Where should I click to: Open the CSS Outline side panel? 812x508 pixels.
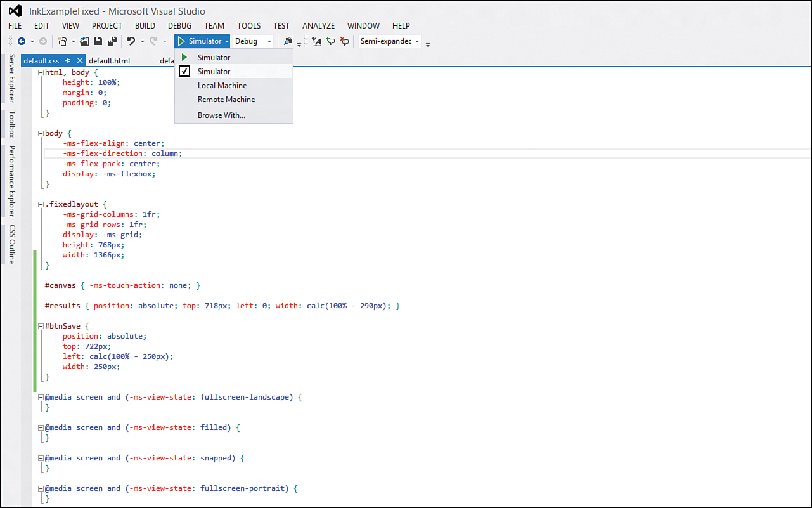(x=11, y=244)
